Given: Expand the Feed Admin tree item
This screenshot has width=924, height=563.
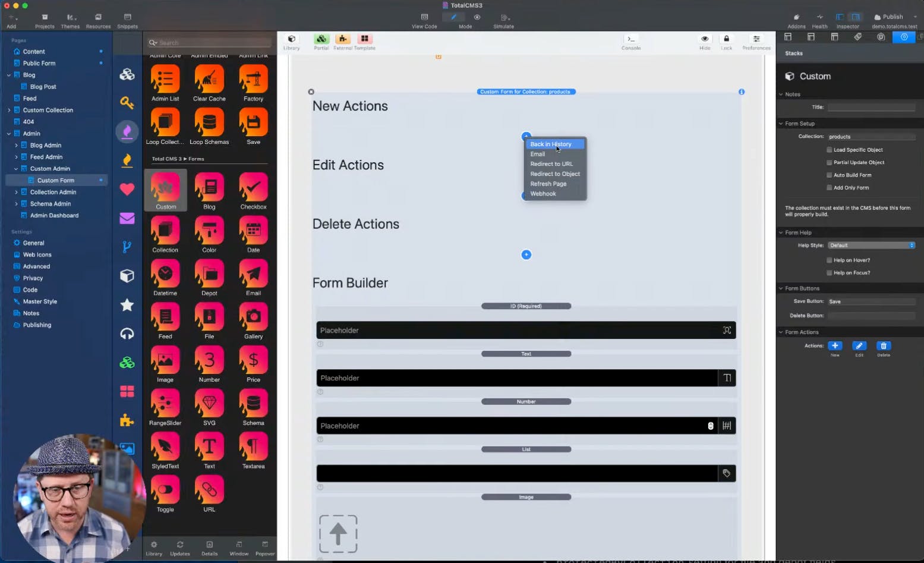Looking at the screenshot, I should pos(16,157).
